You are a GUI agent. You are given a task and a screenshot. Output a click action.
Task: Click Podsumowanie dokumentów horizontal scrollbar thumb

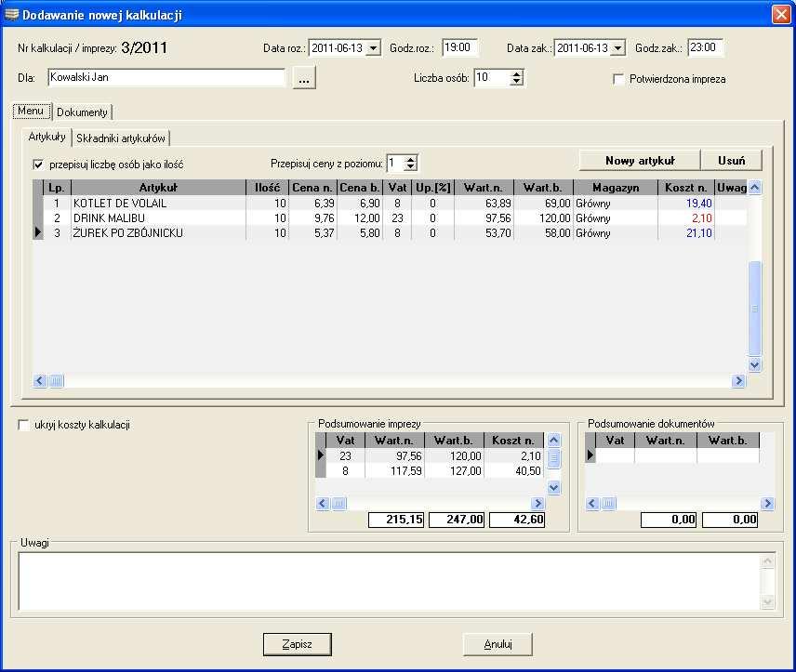tap(609, 504)
